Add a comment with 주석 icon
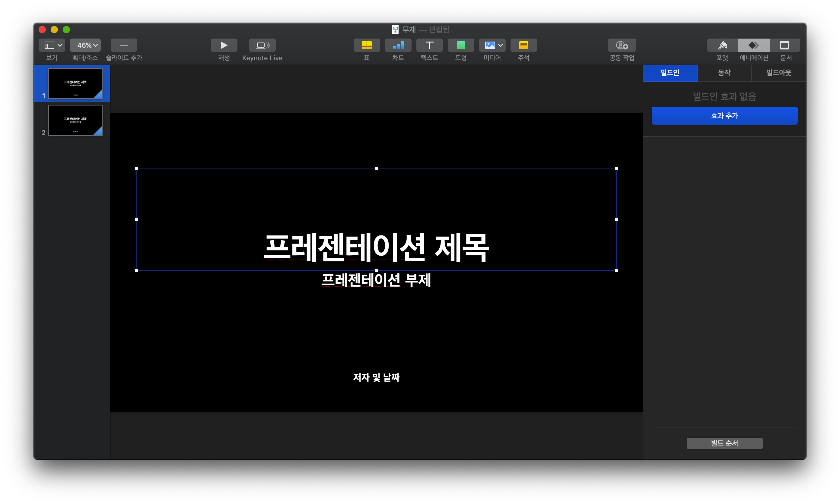Viewport: 840px width, 504px height. click(x=523, y=45)
